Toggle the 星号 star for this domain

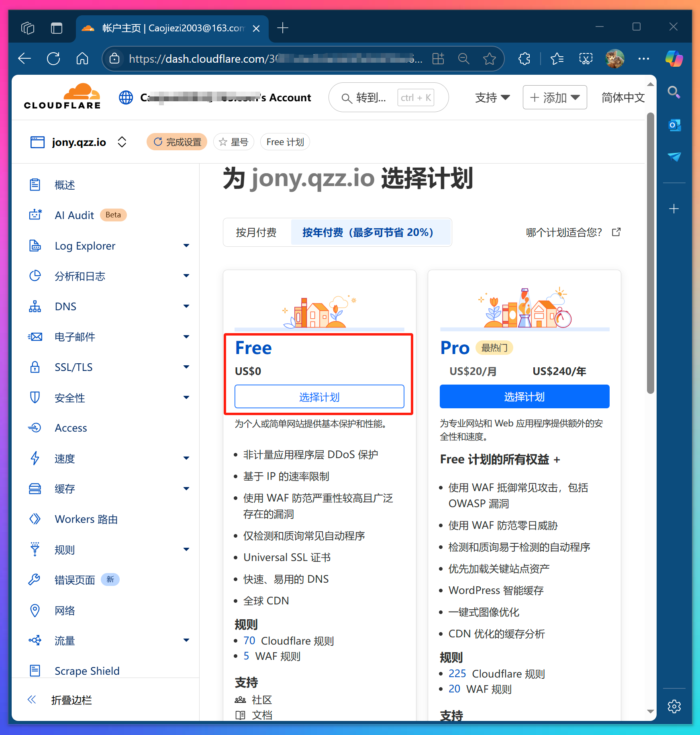coord(234,141)
